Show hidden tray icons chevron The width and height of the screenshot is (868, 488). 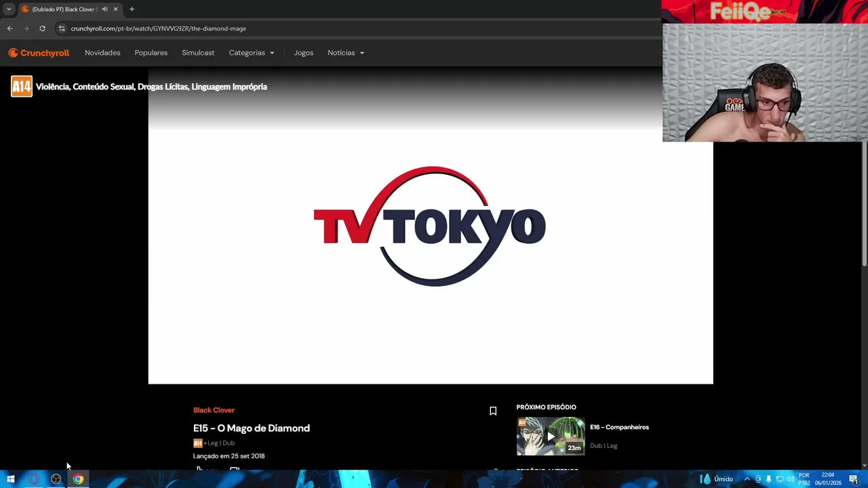(747, 479)
